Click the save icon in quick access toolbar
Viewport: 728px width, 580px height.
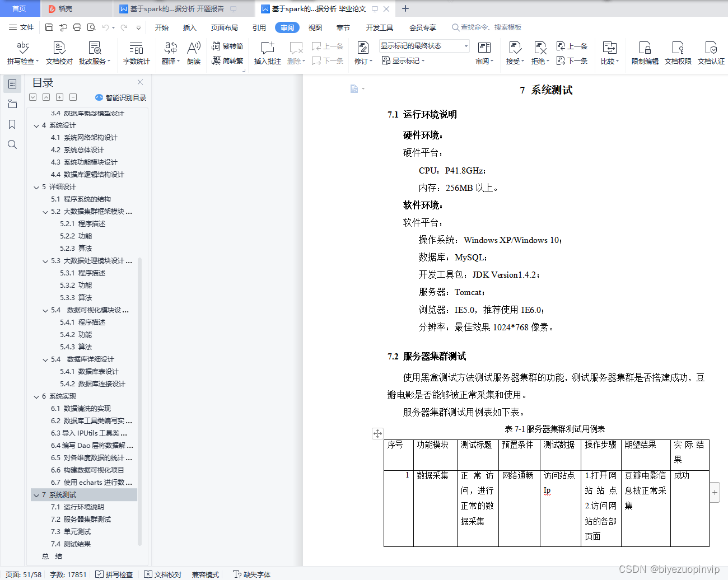49,27
